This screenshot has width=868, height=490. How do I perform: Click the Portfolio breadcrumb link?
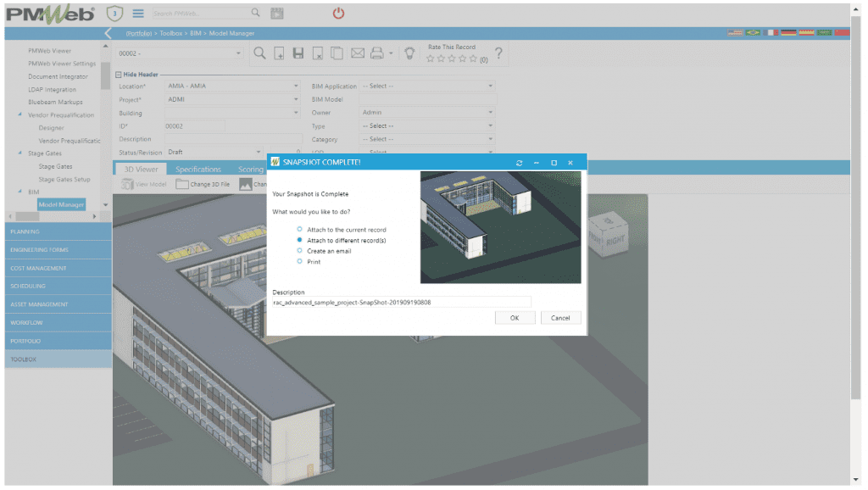(x=138, y=33)
